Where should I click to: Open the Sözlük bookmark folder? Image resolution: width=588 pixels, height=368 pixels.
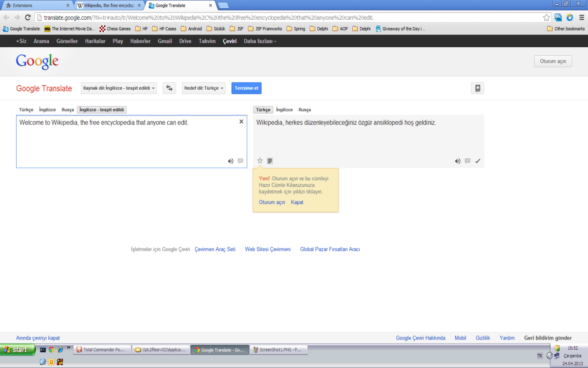point(216,29)
